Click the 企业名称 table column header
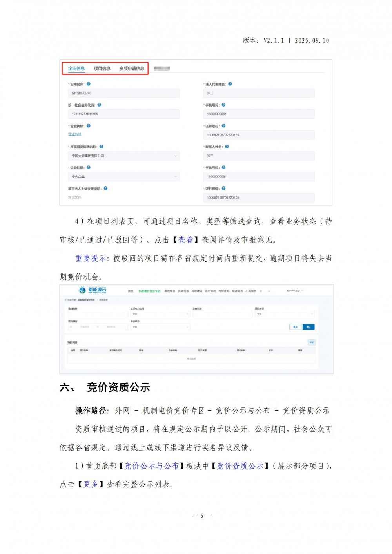392x554 pixels. click(173, 351)
